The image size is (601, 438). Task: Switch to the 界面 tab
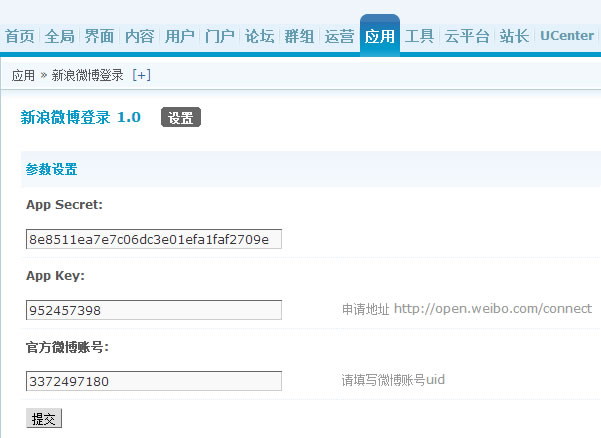(x=99, y=36)
